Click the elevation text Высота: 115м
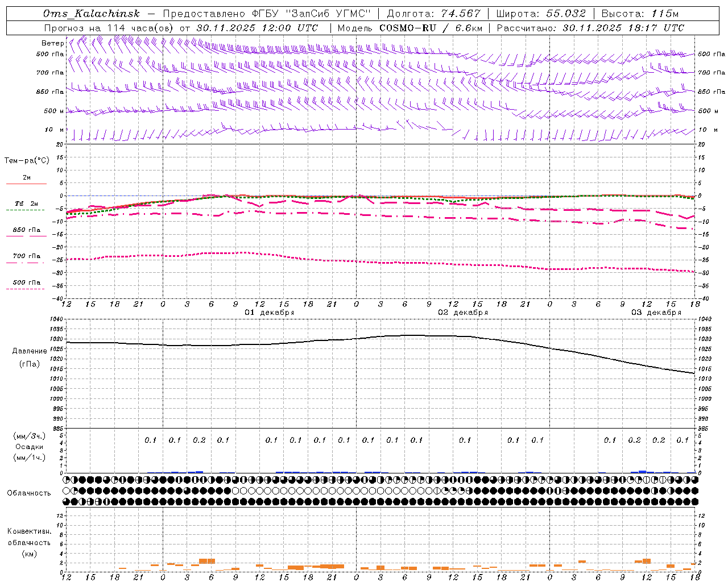Screen dimensions: 728x582 click(640, 14)
